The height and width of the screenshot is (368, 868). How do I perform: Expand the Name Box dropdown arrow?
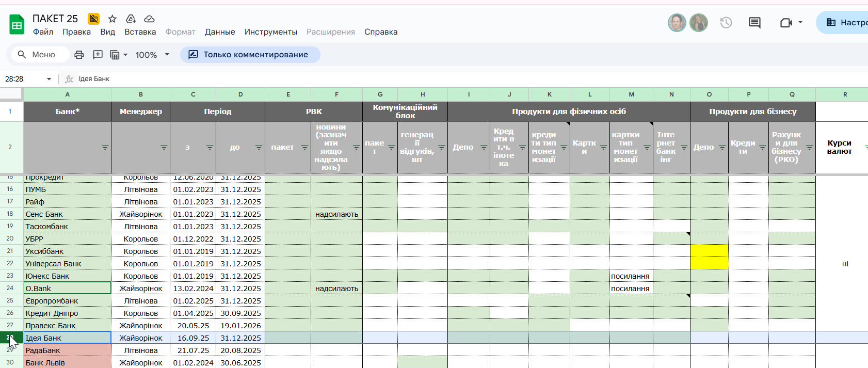tap(49, 79)
